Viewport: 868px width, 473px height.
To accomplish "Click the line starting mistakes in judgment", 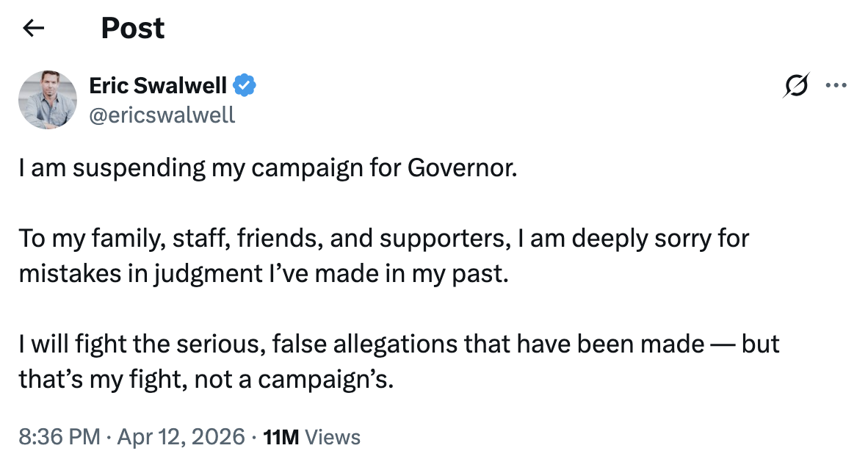I will pyautogui.click(x=263, y=274).
